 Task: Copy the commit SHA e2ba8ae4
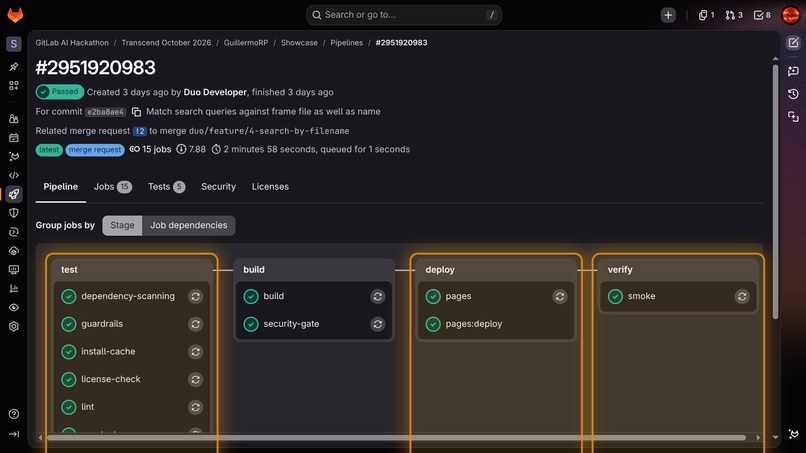[x=136, y=112]
